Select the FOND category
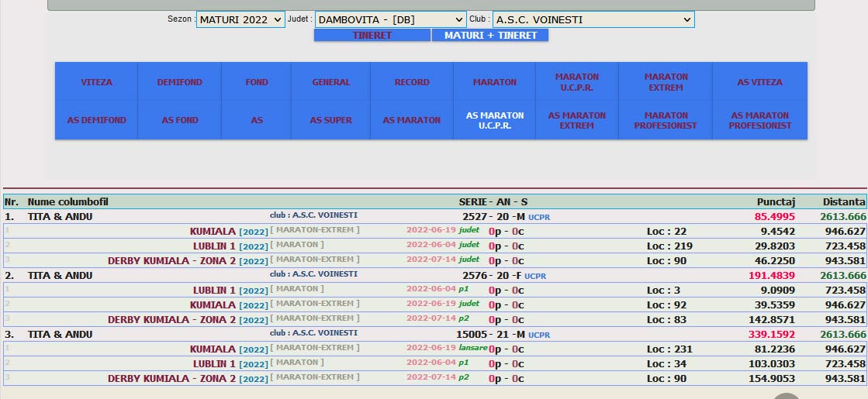Image resolution: width=868 pixels, height=399 pixels. point(257,82)
